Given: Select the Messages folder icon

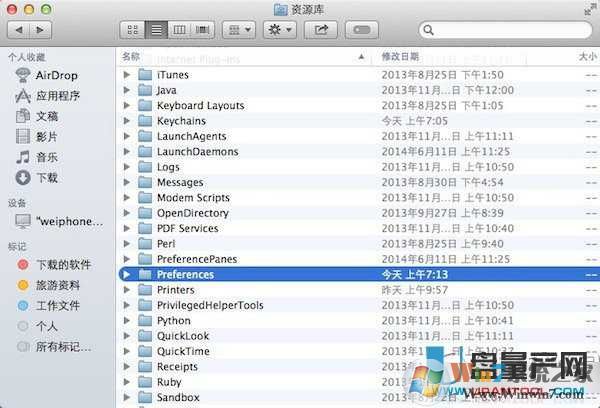Looking at the screenshot, I should [x=145, y=182].
